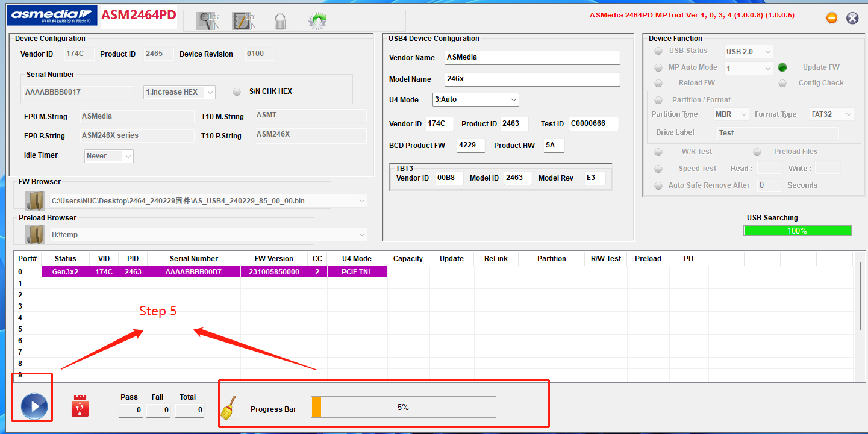Enable the Partition / Format option
The width and height of the screenshot is (868, 434).
[x=658, y=101]
